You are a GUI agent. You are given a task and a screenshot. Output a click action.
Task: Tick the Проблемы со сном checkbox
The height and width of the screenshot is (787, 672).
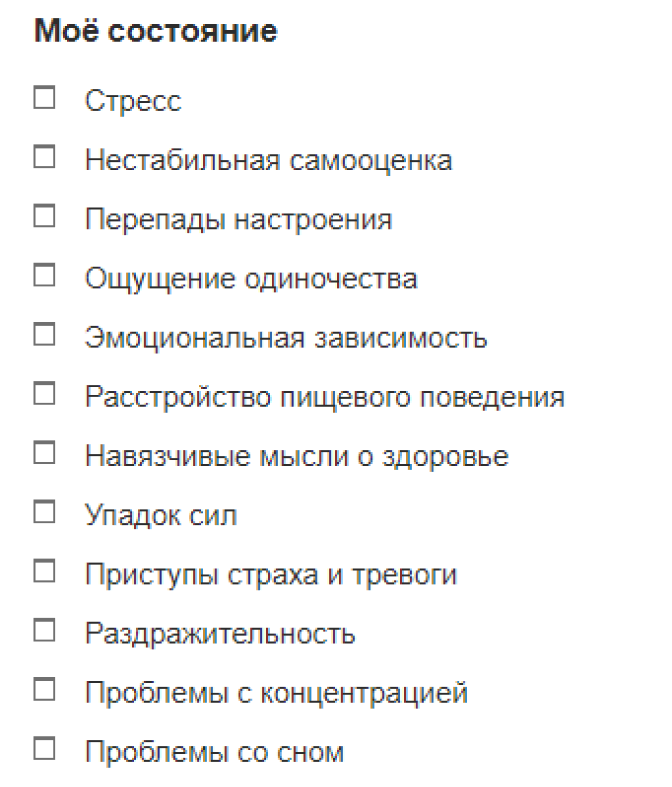pyautogui.click(x=44, y=749)
